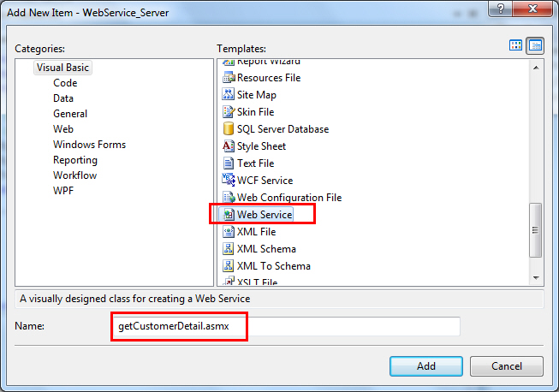
Task: Choose the 'XML Schema' template label
Action: tap(266, 249)
